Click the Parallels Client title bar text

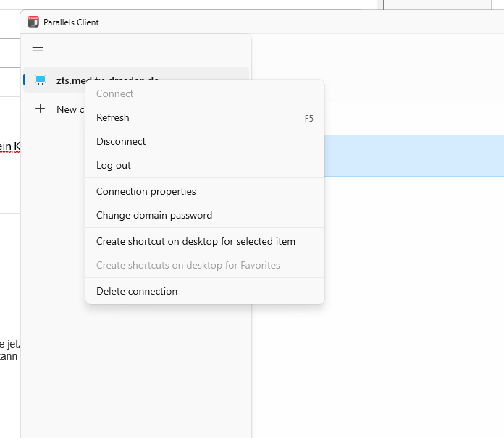click(71, 22)
